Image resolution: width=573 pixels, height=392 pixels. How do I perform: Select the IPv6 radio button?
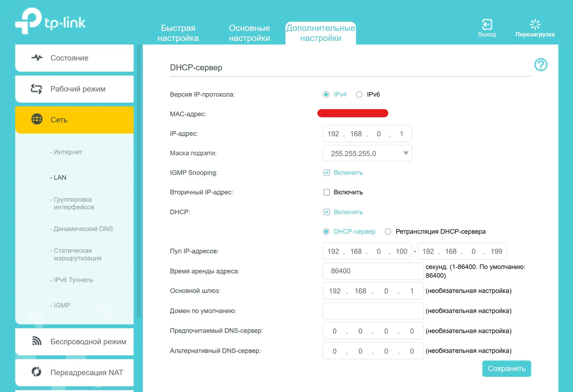click(359, 94)
